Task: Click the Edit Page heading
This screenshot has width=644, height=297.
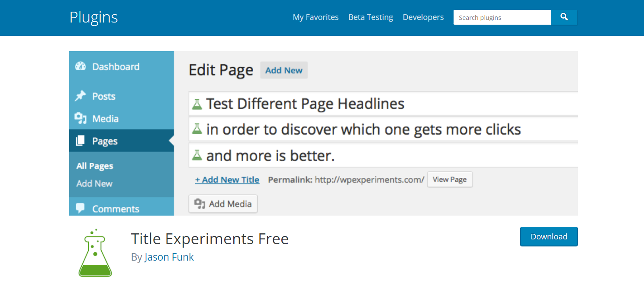Action: [x=221, y=70]
